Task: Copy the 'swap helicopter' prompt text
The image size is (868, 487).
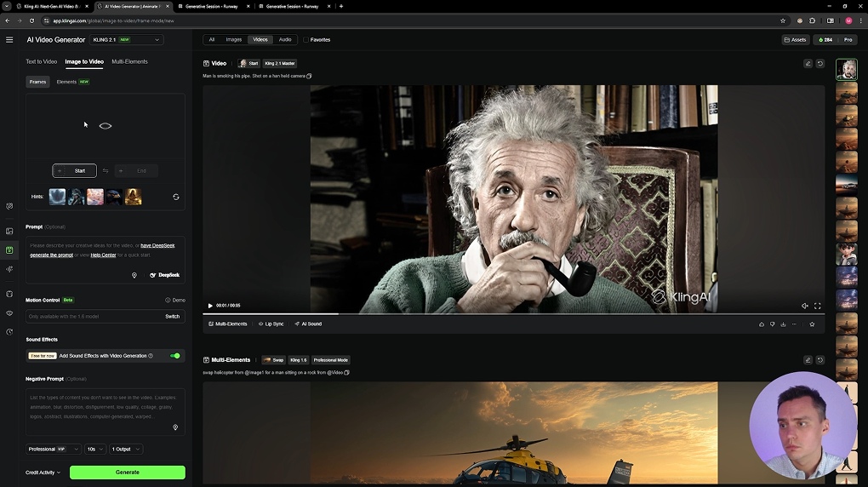Action: tap(346, 372)
